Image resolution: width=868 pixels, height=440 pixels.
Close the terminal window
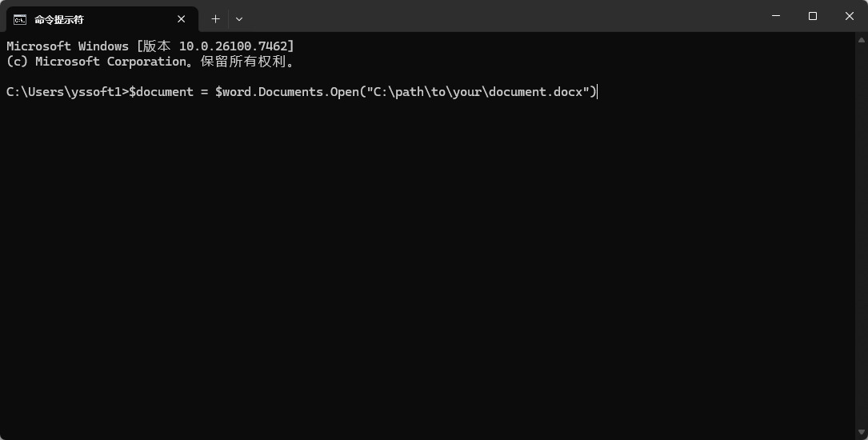click(850, 16)
